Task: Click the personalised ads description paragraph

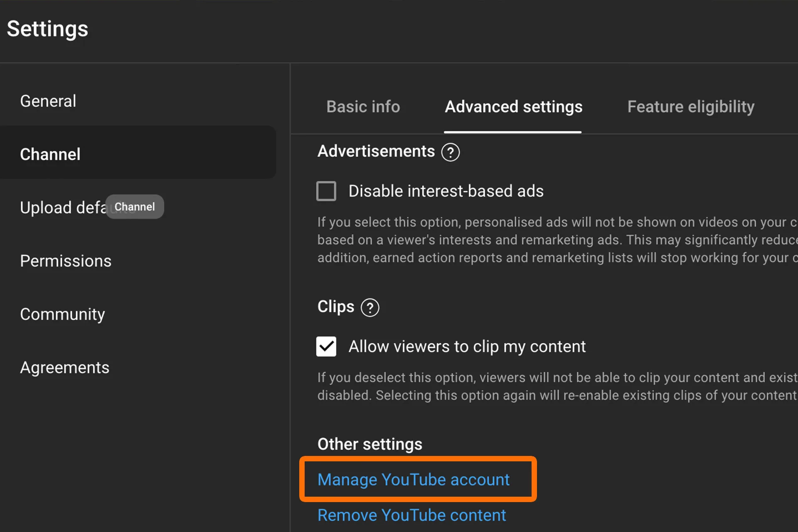Action: [557, 240]
